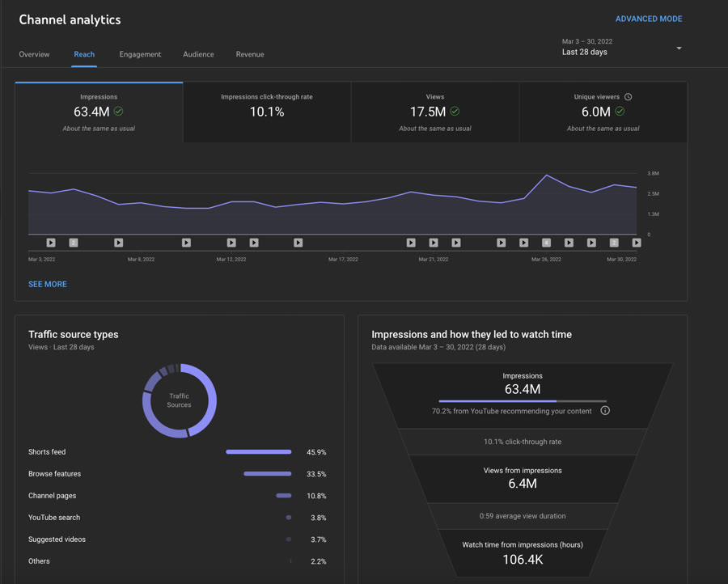Select the Views metric card

pyautogui.click(x=435, y=112)
